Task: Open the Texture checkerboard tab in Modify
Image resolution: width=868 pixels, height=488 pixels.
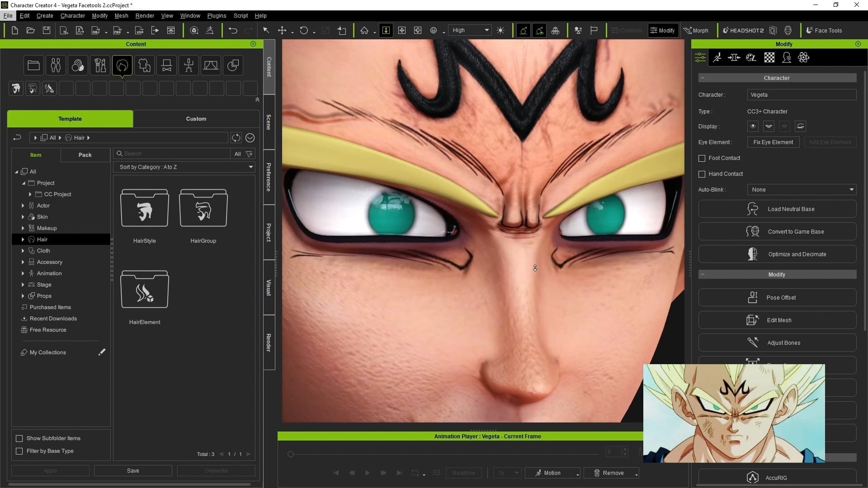Action: pos(769,57)
